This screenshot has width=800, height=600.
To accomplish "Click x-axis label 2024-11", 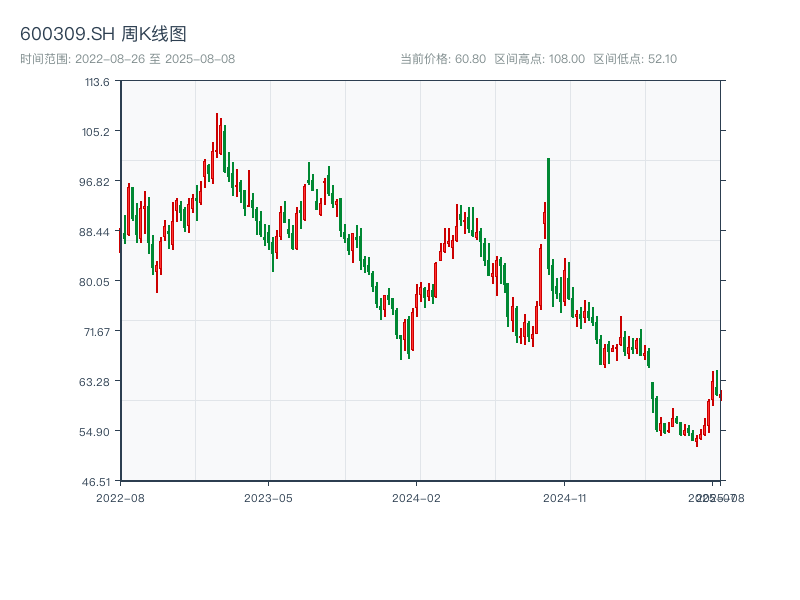I will pyautogui.click(x=564, y=498).
